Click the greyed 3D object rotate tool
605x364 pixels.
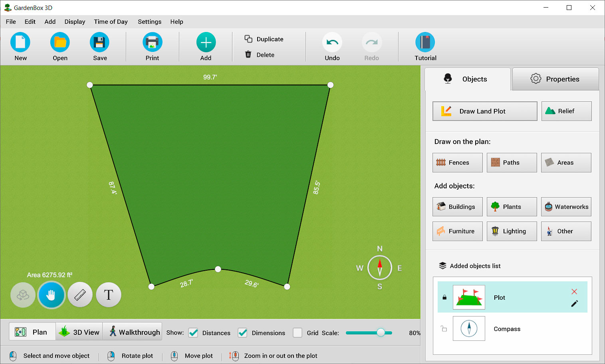tap(23, 295)
